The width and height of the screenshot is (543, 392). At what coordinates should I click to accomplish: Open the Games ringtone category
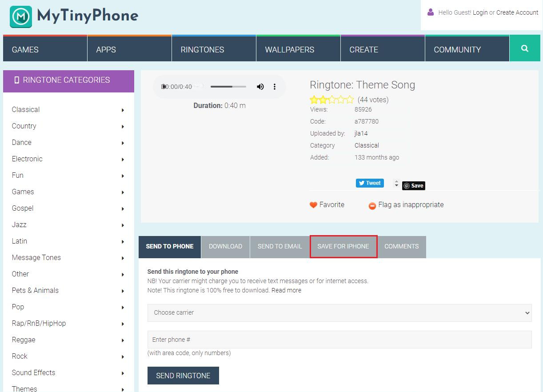pos(23,192)
